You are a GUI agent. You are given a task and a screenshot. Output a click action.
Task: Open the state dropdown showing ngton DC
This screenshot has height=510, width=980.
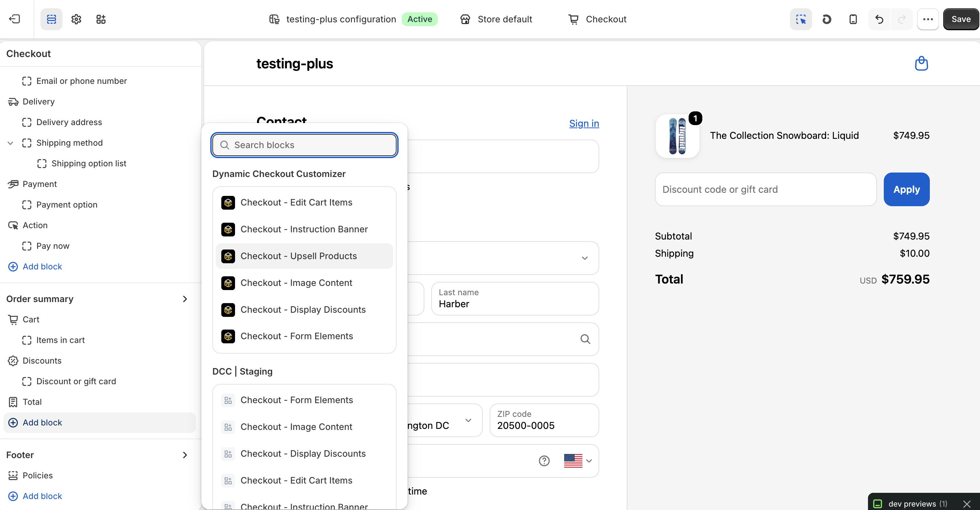(444, 421)
